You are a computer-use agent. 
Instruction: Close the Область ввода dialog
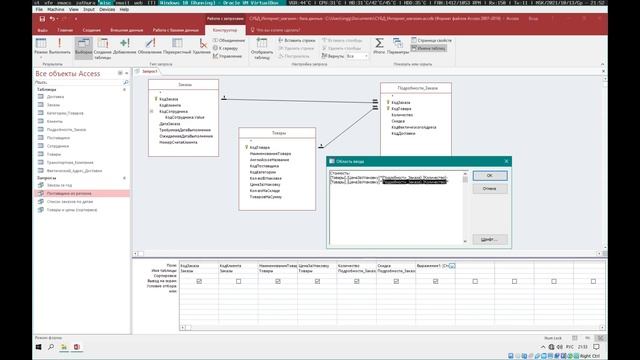[x=507, y=161]
